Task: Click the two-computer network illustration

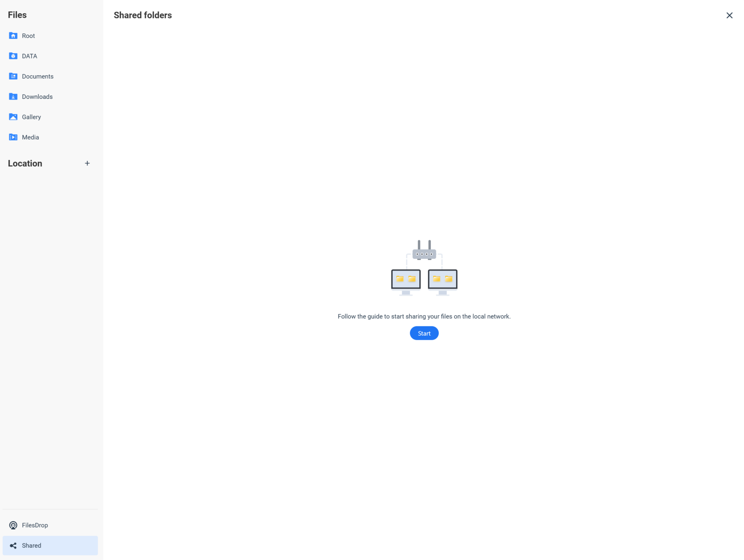Action: tap(424, 268)
